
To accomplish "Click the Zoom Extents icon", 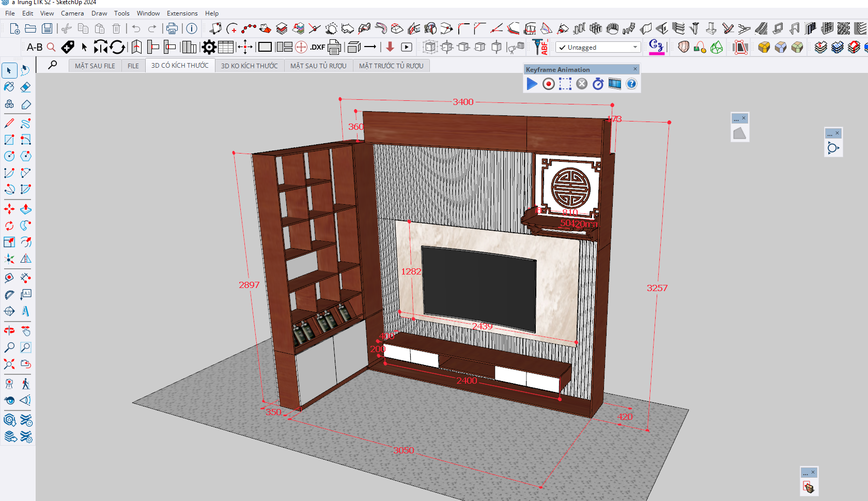I will pyautogui.click(x=9, y=365).
